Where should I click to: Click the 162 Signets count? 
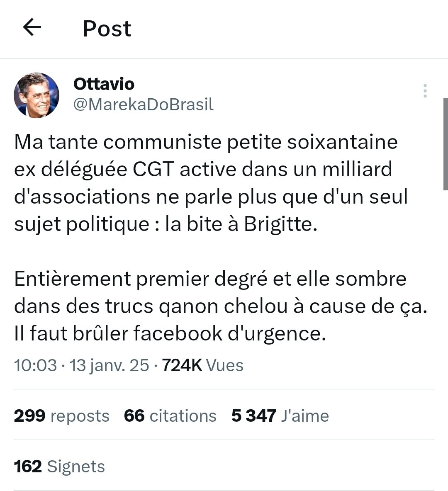tap(59, 467)
